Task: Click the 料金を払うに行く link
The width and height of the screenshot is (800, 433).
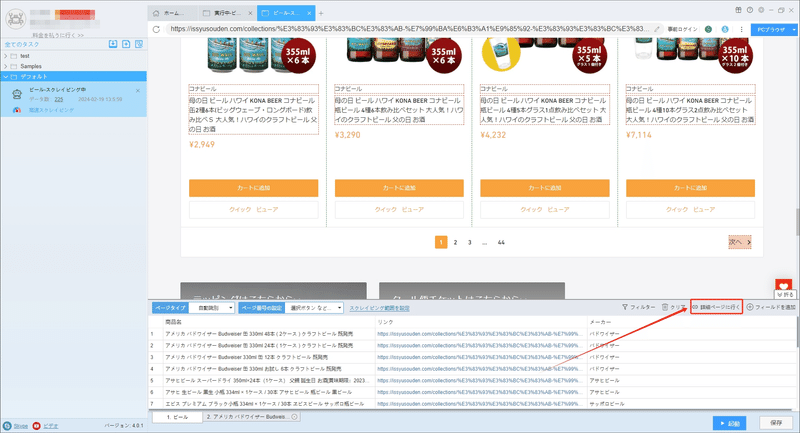Action: pos(58,35)
